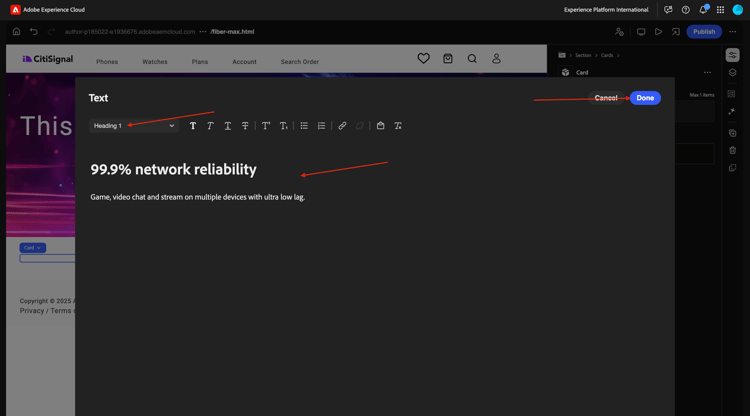
Task: Open page in new tab icon
Action: (676, 32)
